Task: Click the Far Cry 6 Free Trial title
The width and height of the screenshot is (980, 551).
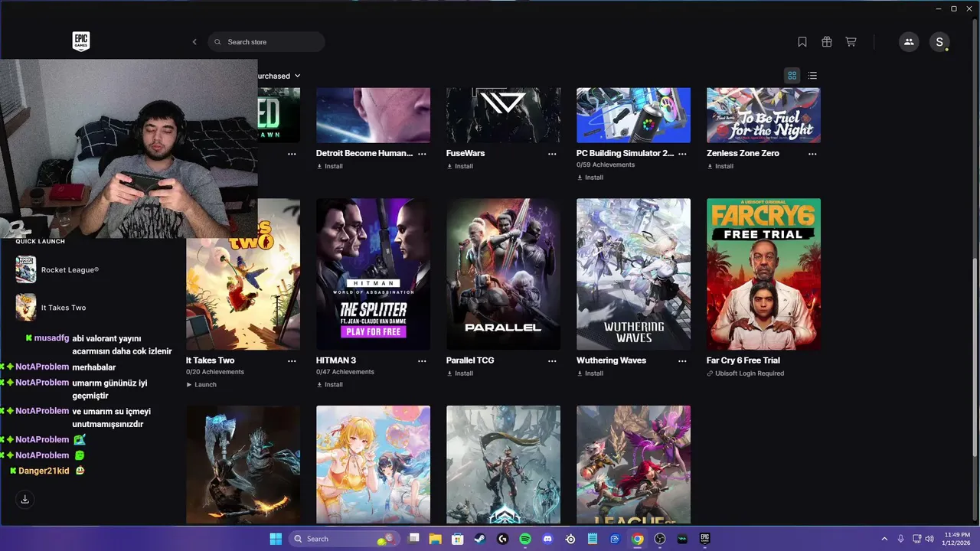Action: (743, 360)
